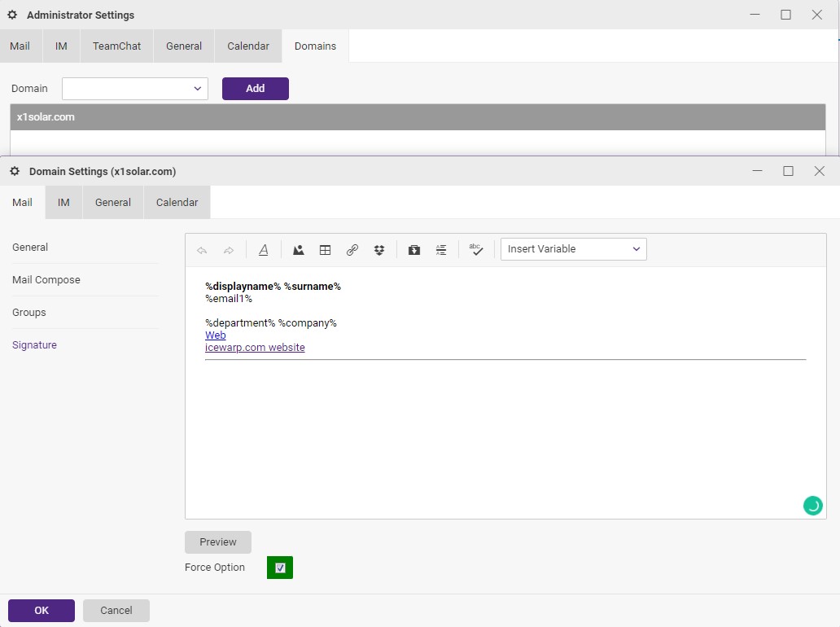Click the spell check abc icon
This screenshot has width=840, height=627.
pyautogui.click(x=477, y=250)
